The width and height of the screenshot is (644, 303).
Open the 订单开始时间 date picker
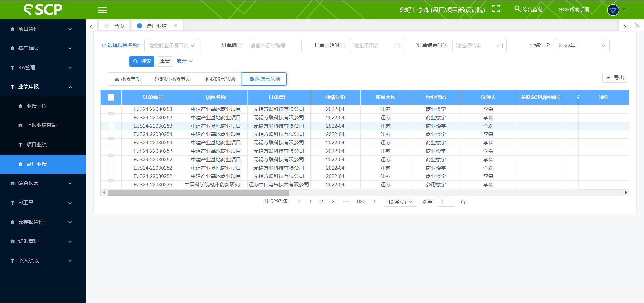tap(377, 46)
